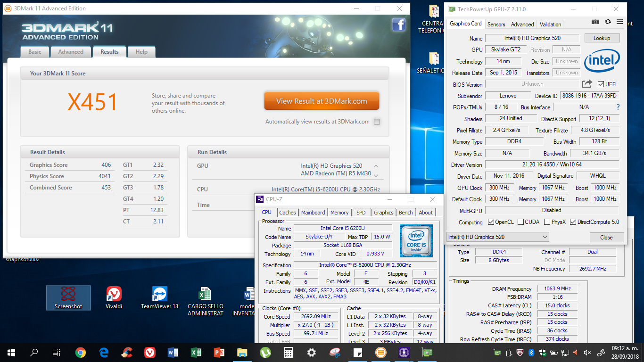The height and width of the screenshot is (362, 644).
Task: Open uTorrent from the taskbar
Action: coord(265,352)
